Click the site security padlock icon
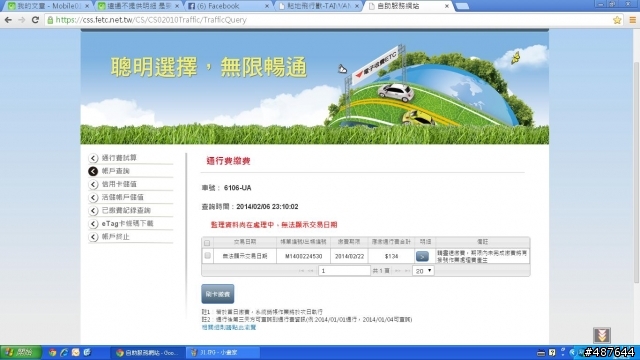 click(x=50, y=20)
